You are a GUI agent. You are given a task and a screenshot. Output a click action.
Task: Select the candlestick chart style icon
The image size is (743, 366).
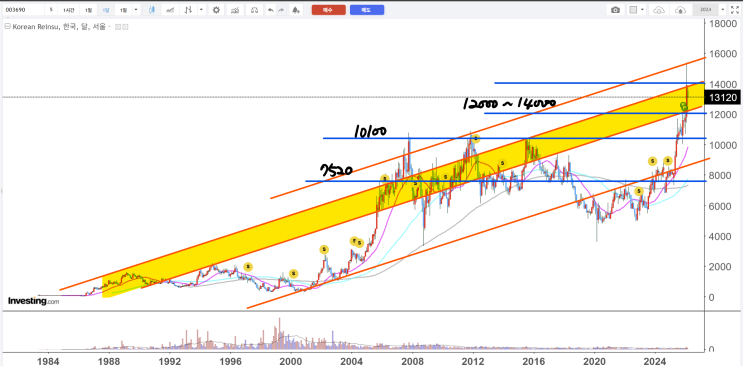pyautogui.click(x=152, y=10)
